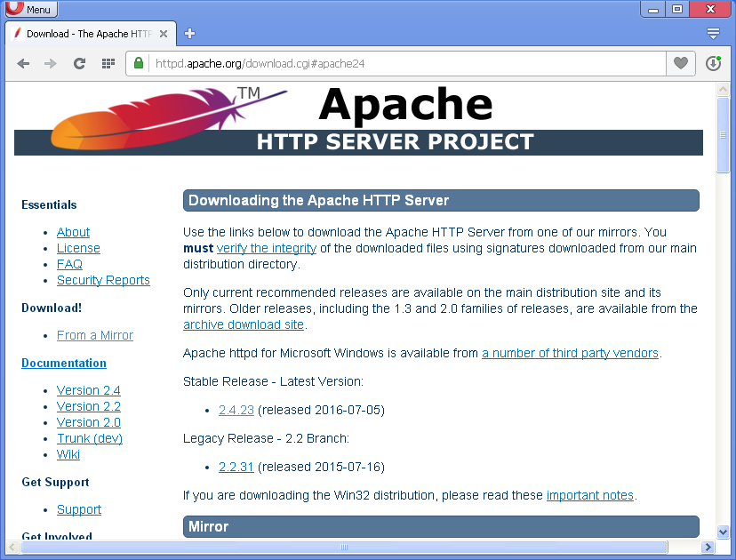Open Version 2.4 documentation link
The image size is (736, 560).
[89, 390]
